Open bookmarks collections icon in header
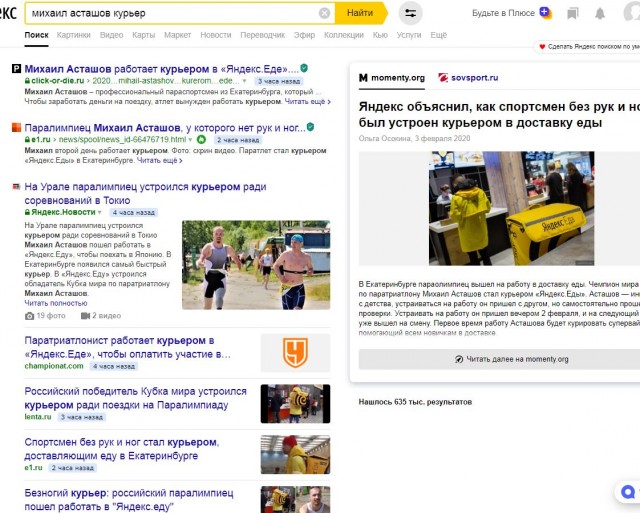640x513 pixels. 573,13
